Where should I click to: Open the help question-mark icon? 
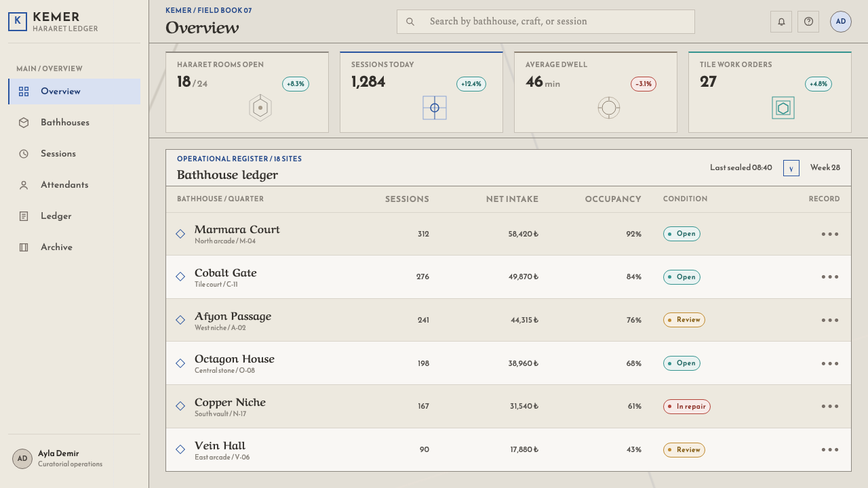click(x=808, y=22)
